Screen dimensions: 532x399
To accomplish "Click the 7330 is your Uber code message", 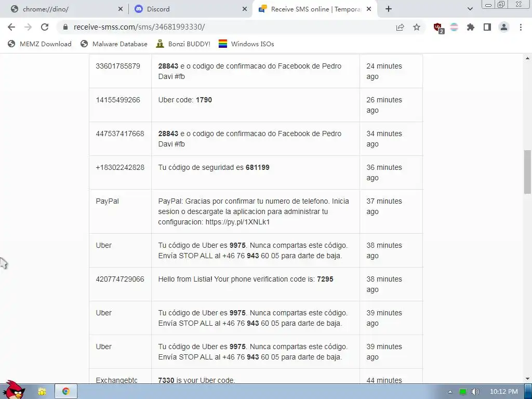I will click(196, 380).
